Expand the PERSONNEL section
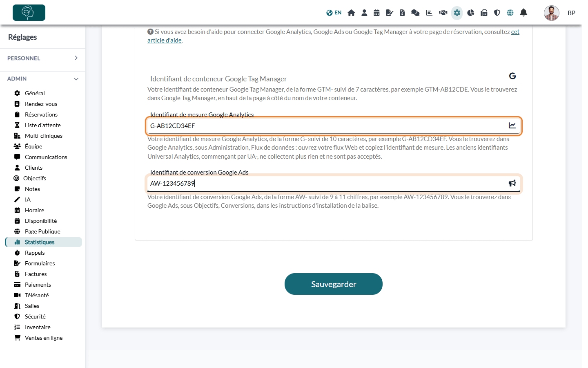The height and width of the screenshot is (368, 588). [x=42, y=58]
